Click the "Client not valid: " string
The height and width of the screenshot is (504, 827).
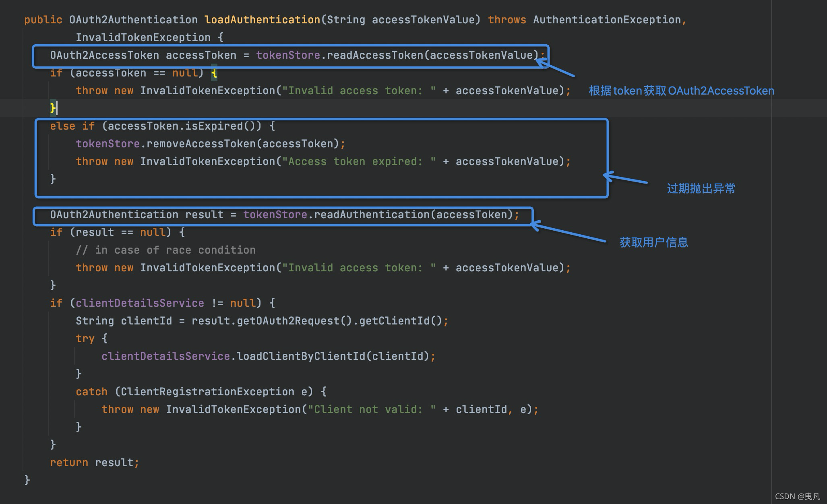click(372, 409)
